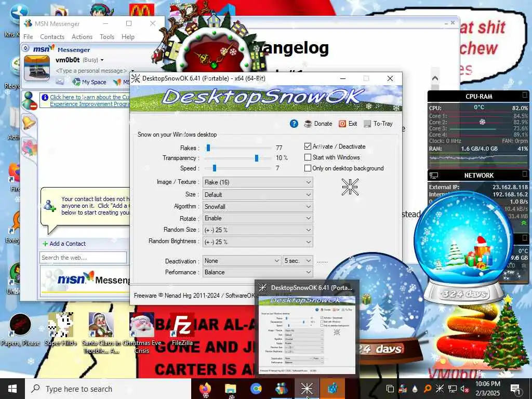Click the DesktopSnowOK snowflake taskbar button

pos(307,389)
